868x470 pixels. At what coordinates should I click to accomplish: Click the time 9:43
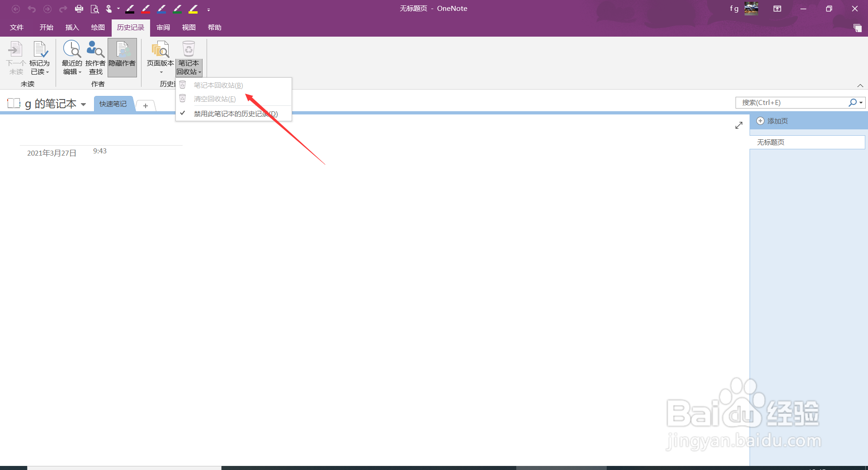100,151
